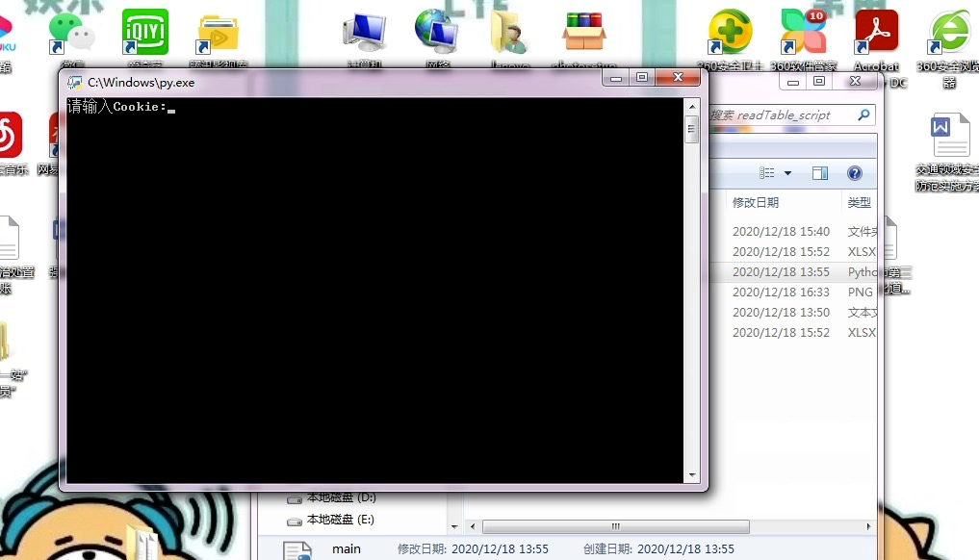Screen dimensions: 979x560
Task: Toggle the Explorer preview pane button
Action: (820, 173)
